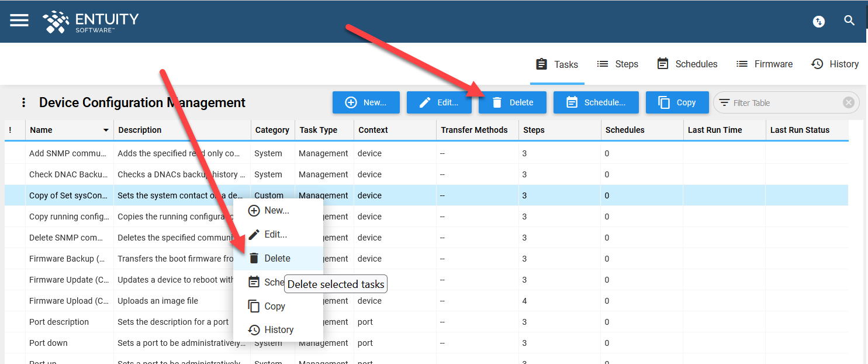Choose Delete from the context menu

pyautogui.click(x=278, y=258)
